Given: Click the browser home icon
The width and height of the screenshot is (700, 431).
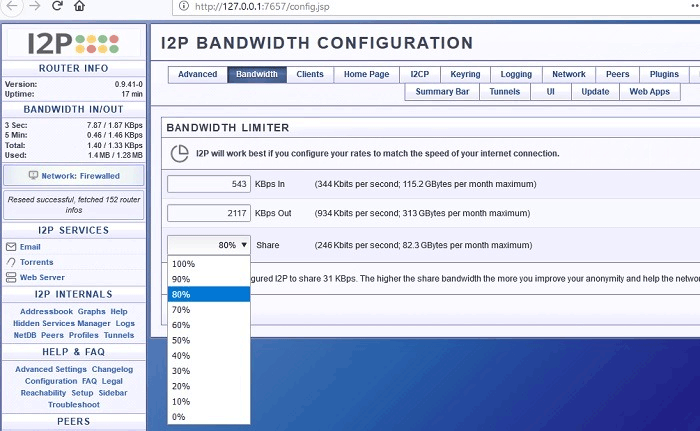Looking at the screenshot, I should 79,6.
